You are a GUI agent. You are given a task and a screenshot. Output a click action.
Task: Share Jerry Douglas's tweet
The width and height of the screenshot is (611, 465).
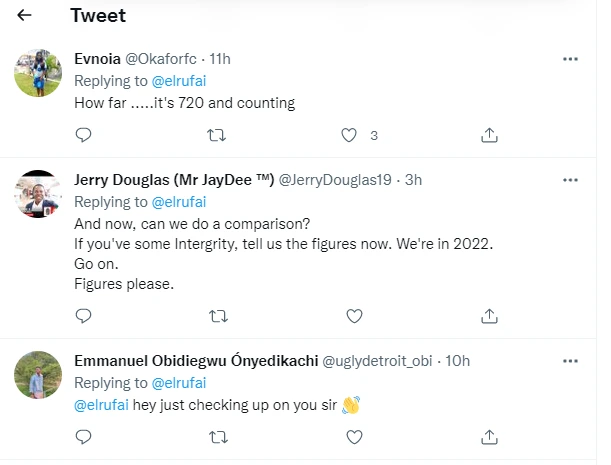(x=490, y=316)
